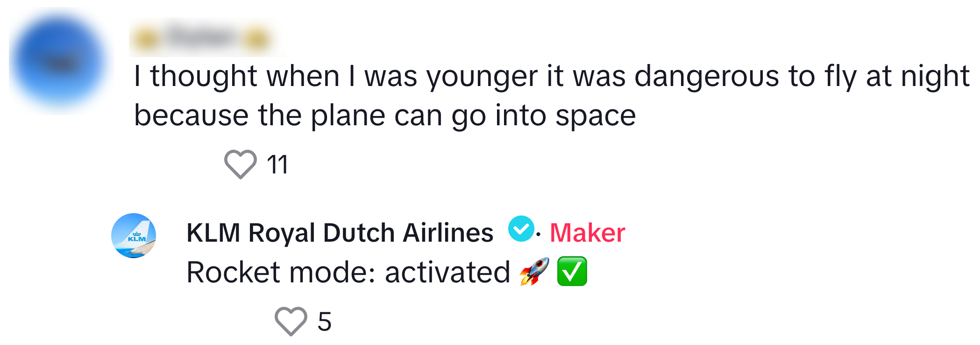Click the "Rocket mode: activated" reply text

tap(348, 273)
